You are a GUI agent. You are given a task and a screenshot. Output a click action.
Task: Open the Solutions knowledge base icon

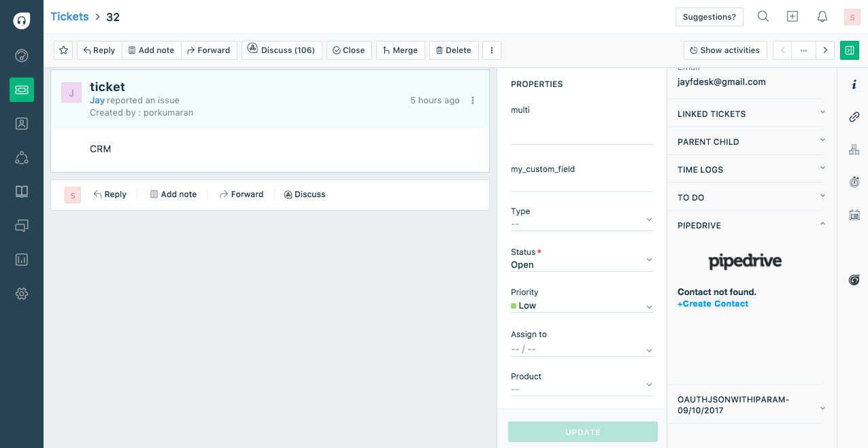point(22,192)
